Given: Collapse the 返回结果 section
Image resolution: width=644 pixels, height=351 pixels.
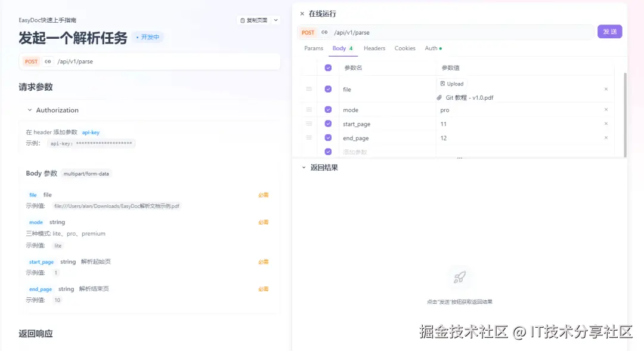Looking at the screenshot, I should 305,167.
